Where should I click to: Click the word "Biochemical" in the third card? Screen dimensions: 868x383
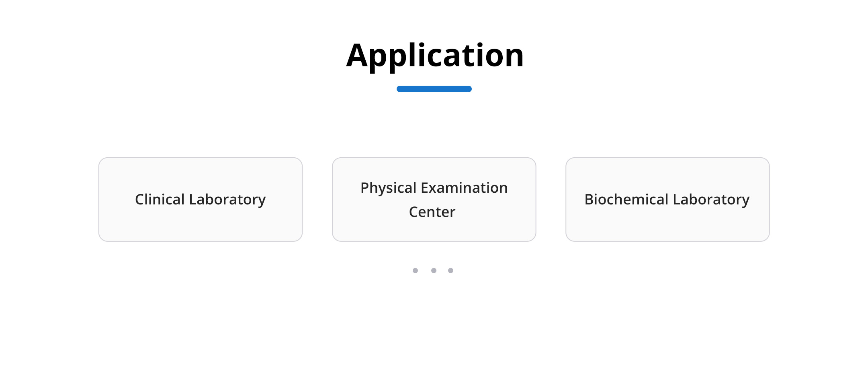tap(626, 200)
